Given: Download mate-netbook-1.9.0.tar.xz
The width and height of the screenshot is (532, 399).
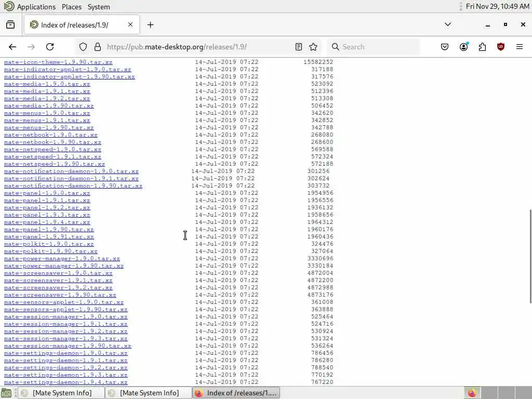Looking at the screenshot, I should point(50,135).
